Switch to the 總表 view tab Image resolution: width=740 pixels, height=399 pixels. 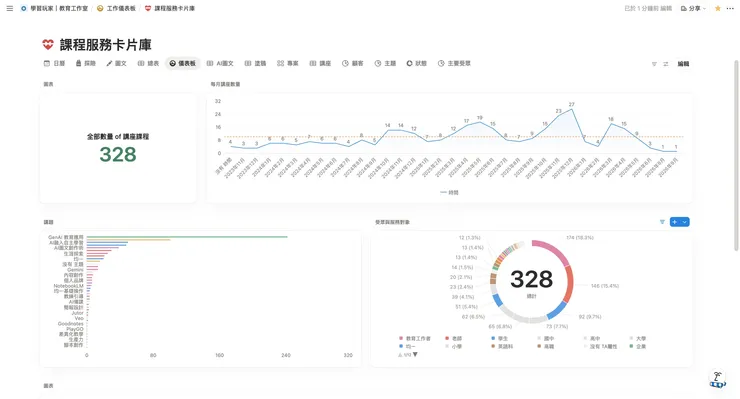148,63
